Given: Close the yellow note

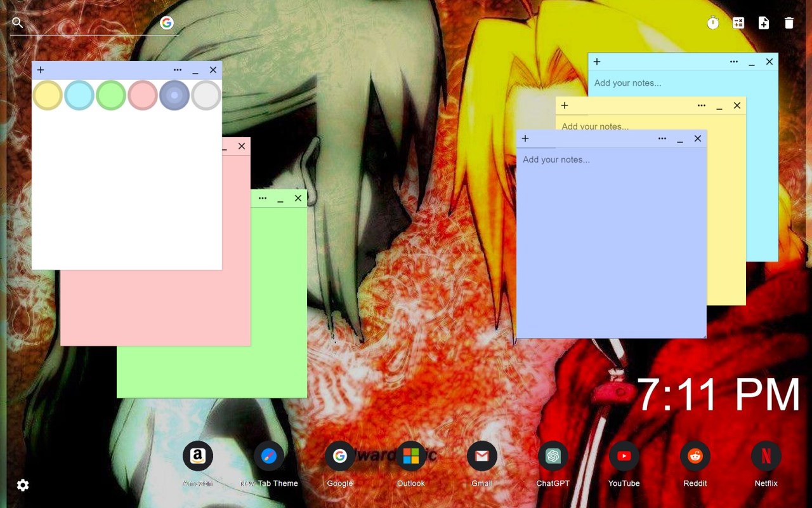Looking at the screenshot, I should click(x=737, y=105).
